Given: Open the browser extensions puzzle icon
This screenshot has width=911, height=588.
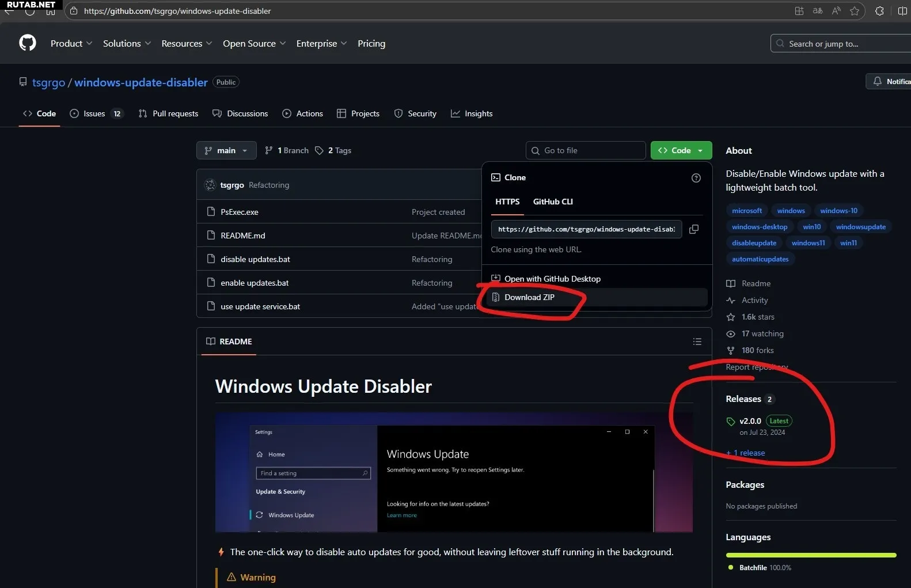Looking at the screenshot, I should (879, 11).
